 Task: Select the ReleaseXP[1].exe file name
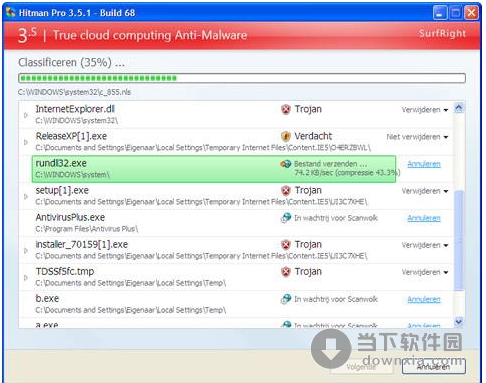[71, 136]
